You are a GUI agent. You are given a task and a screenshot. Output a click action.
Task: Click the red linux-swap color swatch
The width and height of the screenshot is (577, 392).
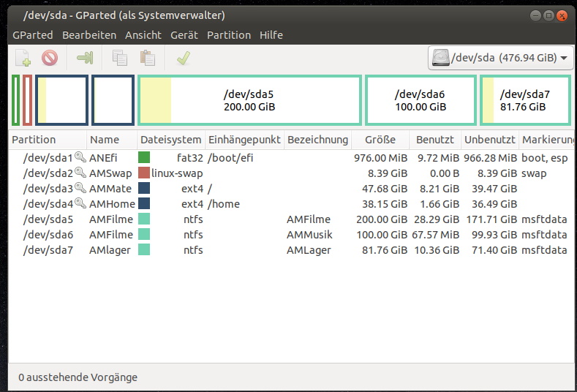pos(144,173)
